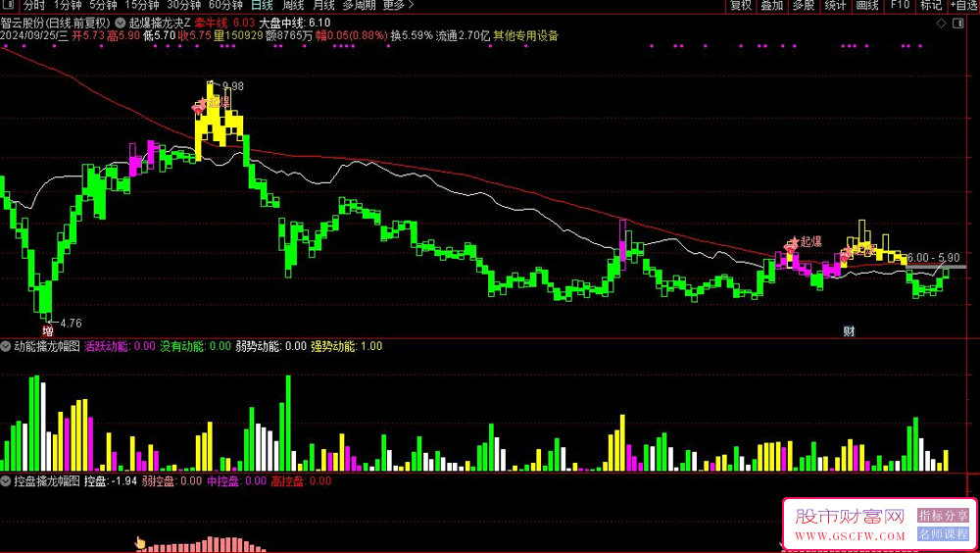980x553 pixels.
Task: Switch to the 60分钟 period tab
Action: coord(225,5)
